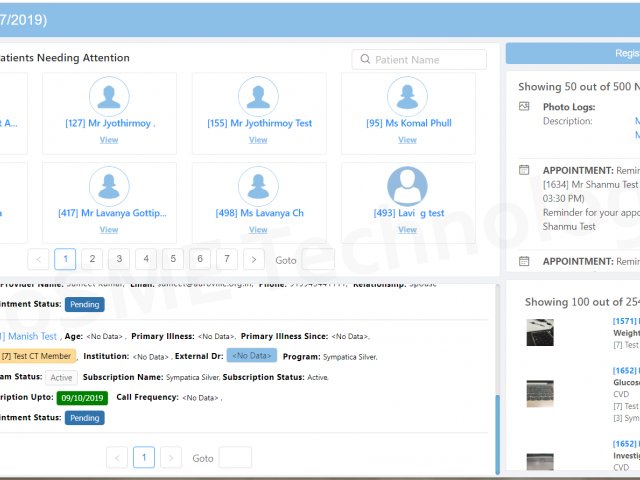The image size is (640, 480).
Task: Select page 7 in patients pagination
Action: coord(227,260)
